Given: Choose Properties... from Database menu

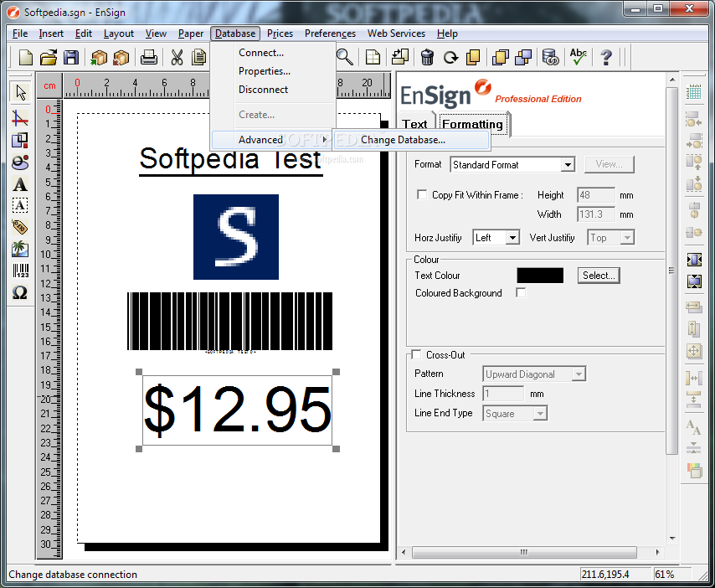Looking at the screenshot, I should [x=264, y=71].
